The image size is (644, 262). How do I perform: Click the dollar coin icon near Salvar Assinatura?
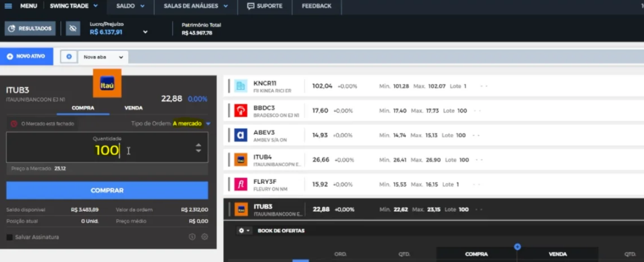[x=192, y=237]
